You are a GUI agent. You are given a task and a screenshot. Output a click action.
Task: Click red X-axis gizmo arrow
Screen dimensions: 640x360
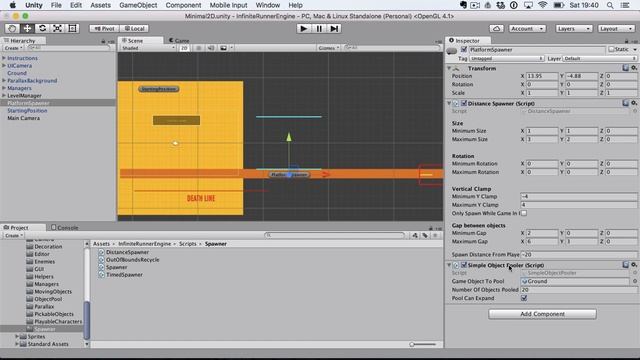pos(326,174)
